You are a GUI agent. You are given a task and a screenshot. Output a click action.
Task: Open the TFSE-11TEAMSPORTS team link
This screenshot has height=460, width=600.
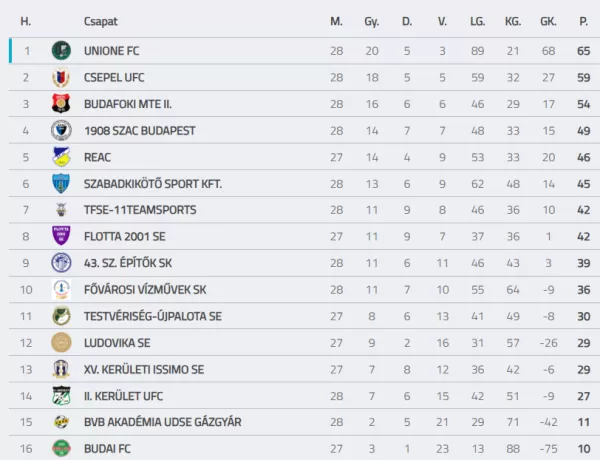point(140,210)
